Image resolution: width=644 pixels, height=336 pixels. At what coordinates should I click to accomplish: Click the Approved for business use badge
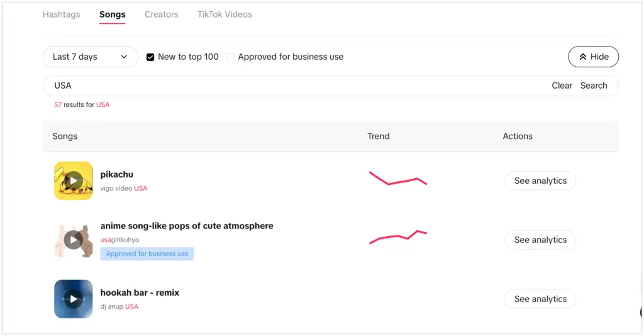(x=147, y=254)
